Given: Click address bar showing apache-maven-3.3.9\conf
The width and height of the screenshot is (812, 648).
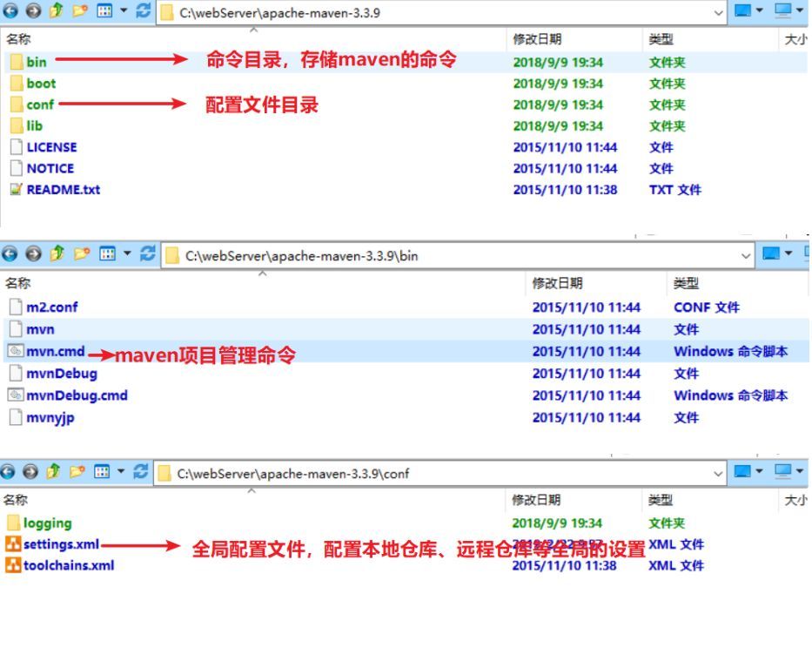Looking at the screenshot, I should tap(440, 473).
